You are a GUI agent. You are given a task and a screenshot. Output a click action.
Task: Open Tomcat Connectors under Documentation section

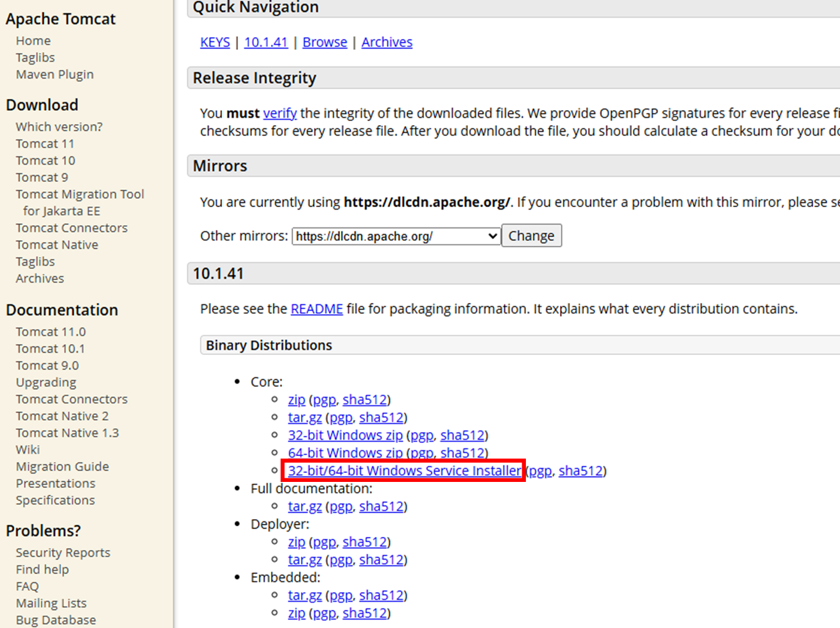pos(72,399)
